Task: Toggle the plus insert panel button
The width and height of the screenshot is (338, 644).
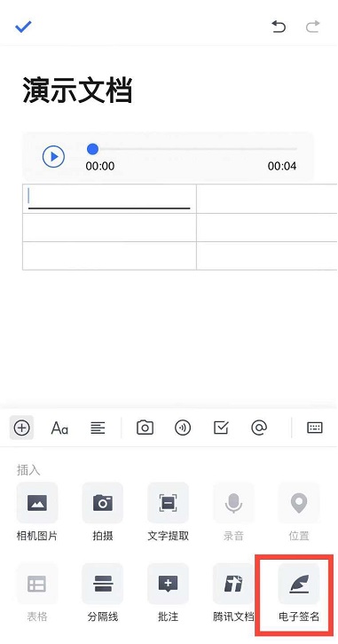Action: point(22,428)
